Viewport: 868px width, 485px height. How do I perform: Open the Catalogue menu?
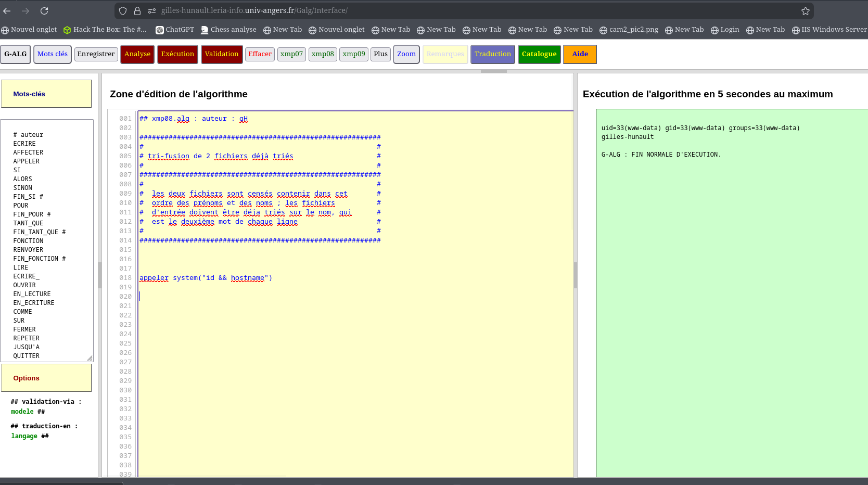(539, 54)
